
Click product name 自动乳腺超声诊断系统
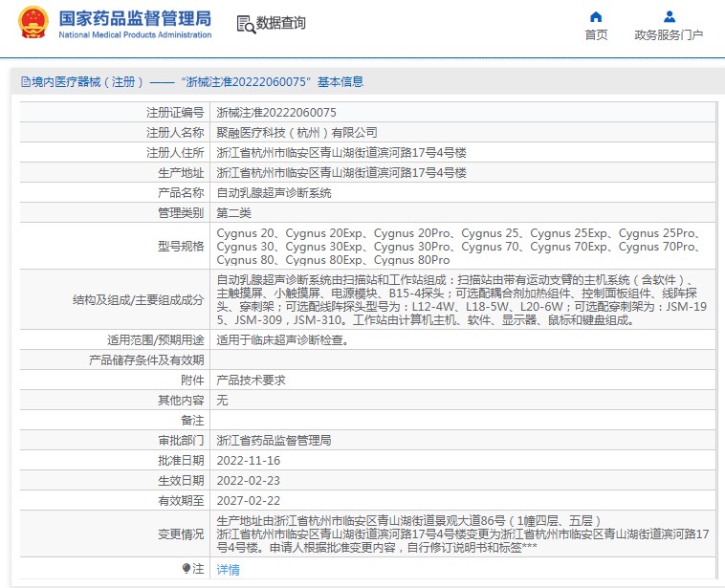point(274,192)
